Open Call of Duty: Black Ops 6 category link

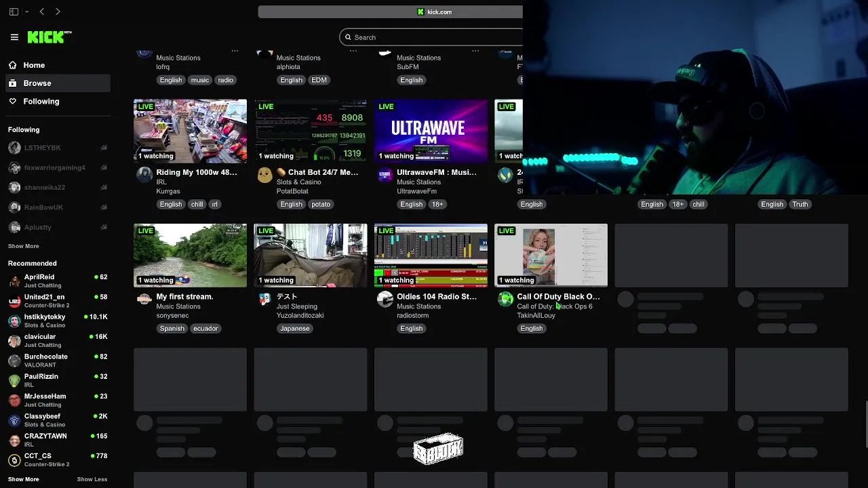coord(555,306)
